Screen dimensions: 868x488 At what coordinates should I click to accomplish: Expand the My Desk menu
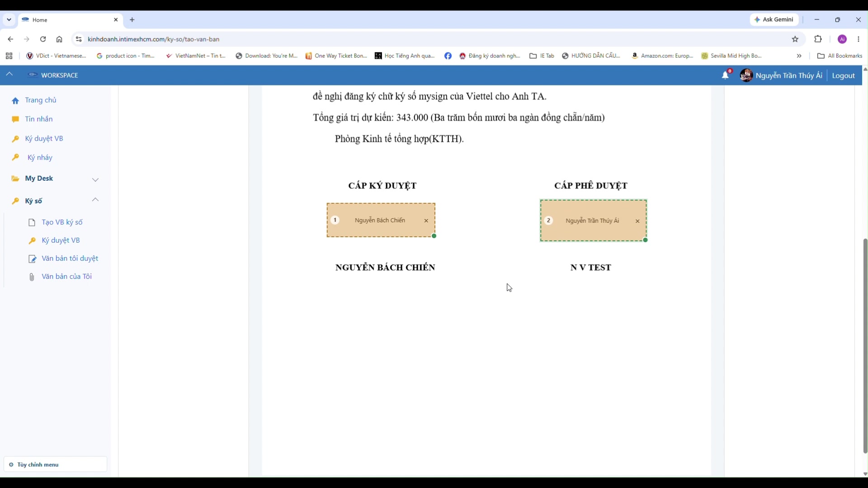pos(95,179)
